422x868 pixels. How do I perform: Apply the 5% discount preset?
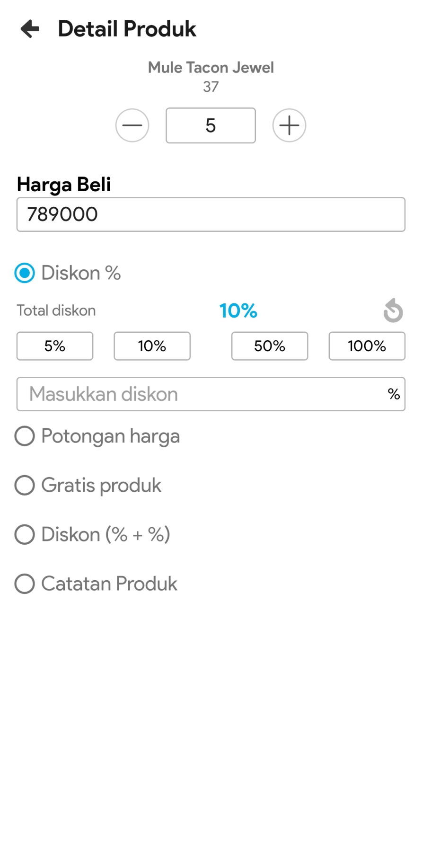pyautogui.click(x=55, y=346)
